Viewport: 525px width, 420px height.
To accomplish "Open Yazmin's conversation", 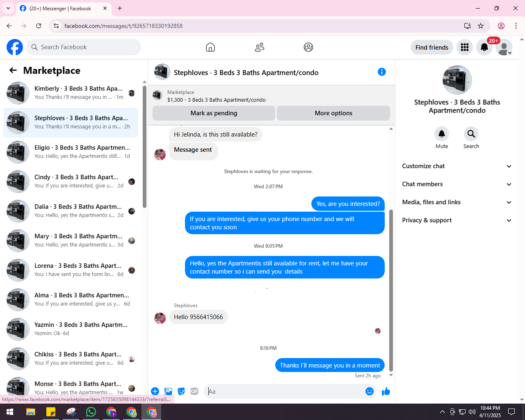I will point(71,329).
